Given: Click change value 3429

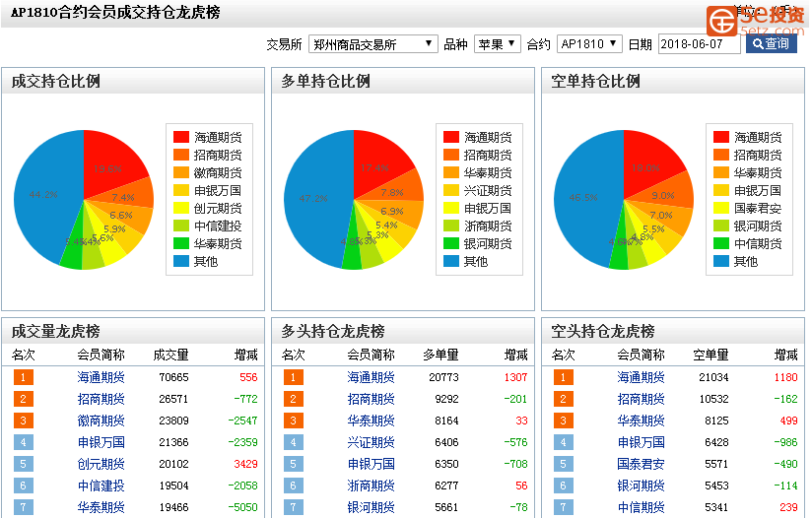Looking at the screenshot, I should 245,464.
